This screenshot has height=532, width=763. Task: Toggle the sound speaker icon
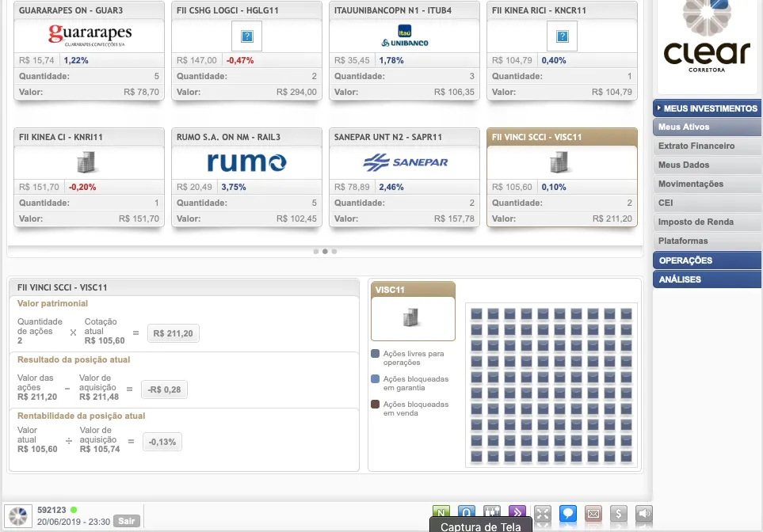(644, 513)
